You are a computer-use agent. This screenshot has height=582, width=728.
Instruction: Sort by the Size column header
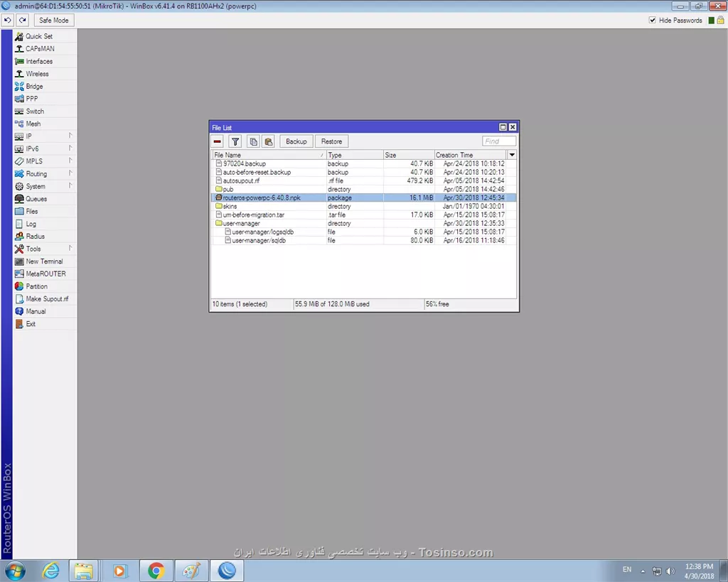click(x=409, y=155)
